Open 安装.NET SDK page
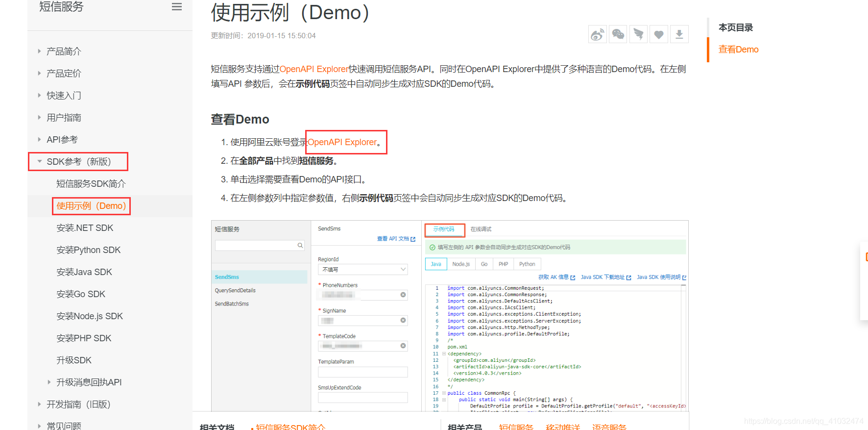868x430 pixels. tap(85, 228)
